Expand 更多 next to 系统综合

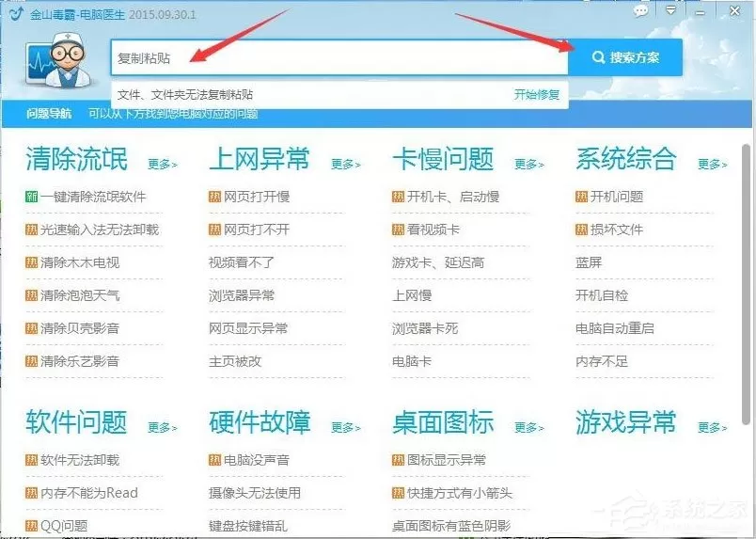click(x=712, y=165)
